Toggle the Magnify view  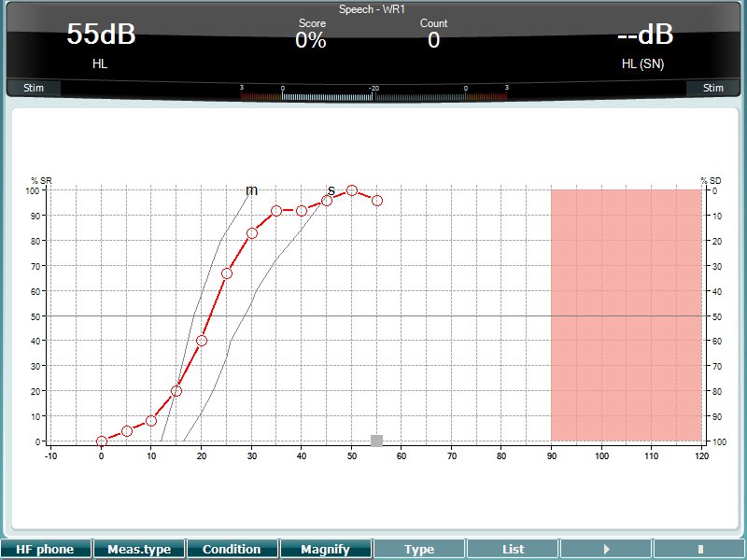click(325, 550)
